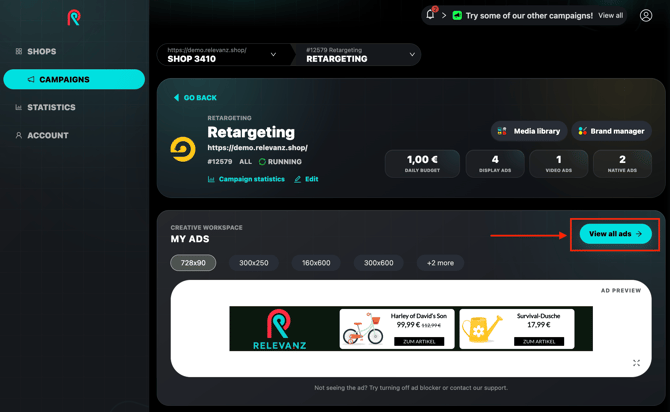Image resolution: width=670 pixels, height=412 pixels.
Task: Click the Survival-Dusche watering can image
Action: pyautogui.click(x=482, y=329)
